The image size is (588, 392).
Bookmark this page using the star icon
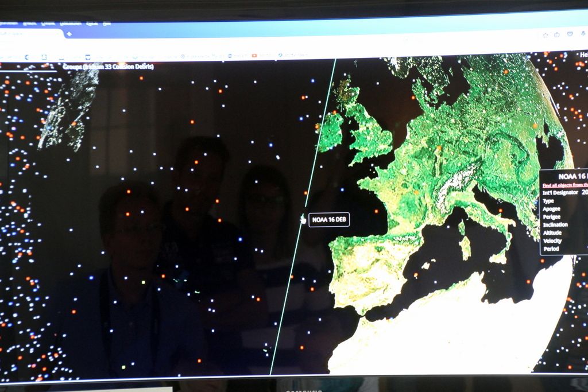coord(545,35)
